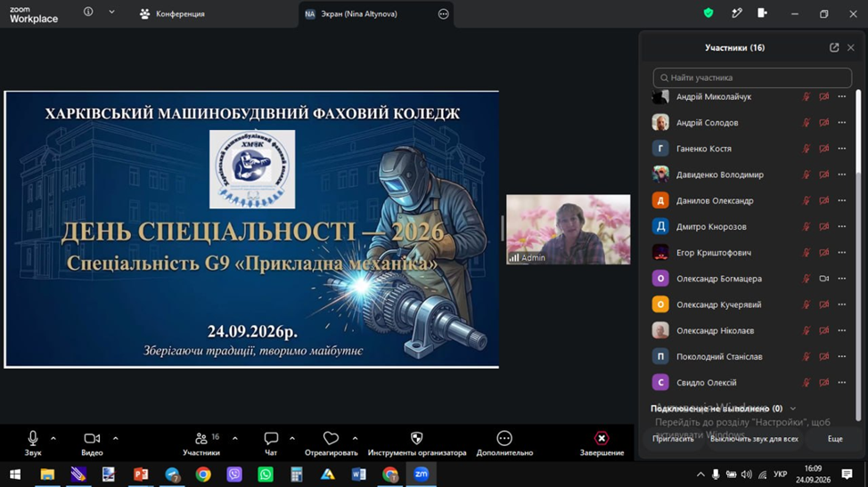Open Viber from taskbar

coord(234,475)
